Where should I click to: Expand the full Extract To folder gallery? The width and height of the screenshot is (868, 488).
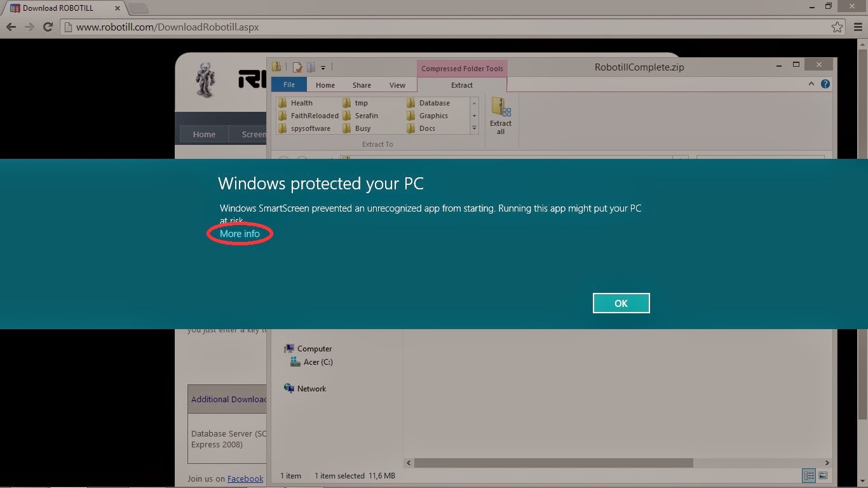(x=474, y=128)
